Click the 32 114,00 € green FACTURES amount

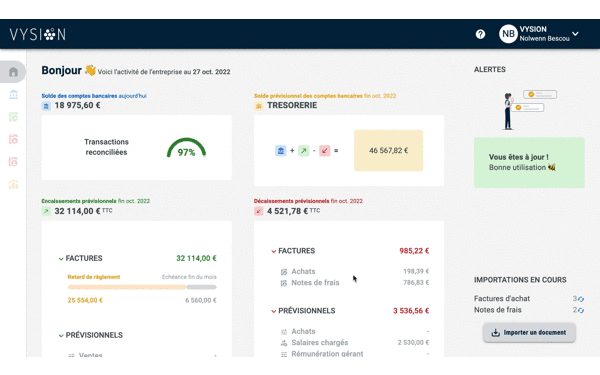point(196,258)
